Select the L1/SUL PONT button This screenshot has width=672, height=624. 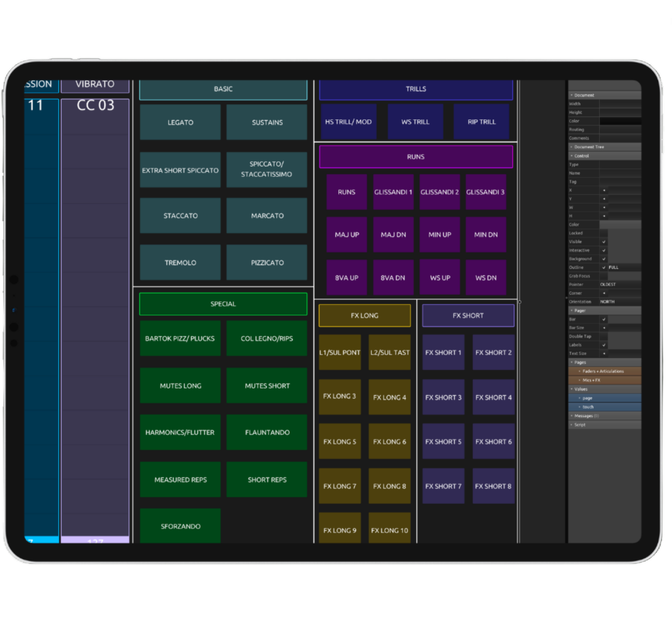[x=340, y=352]
